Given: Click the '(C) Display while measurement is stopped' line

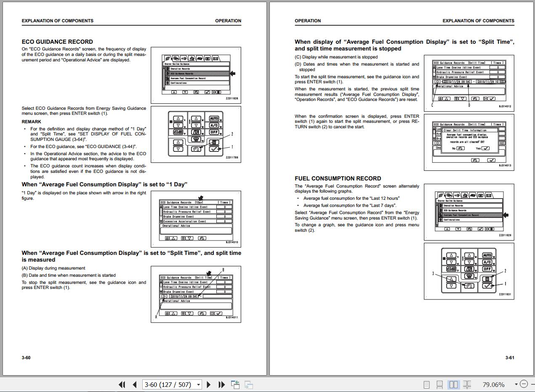Looking at the screenshot, I should [x=336, y=57].
